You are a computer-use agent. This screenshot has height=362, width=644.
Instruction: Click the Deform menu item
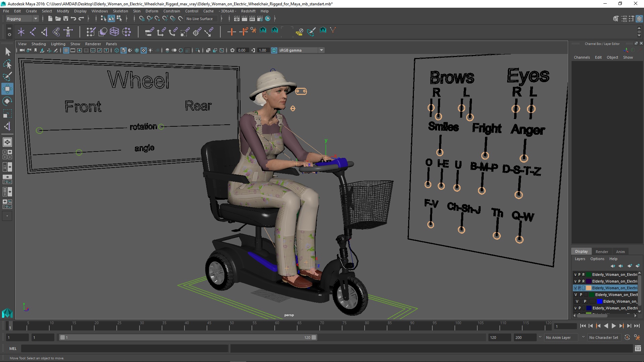click(152, 11)
